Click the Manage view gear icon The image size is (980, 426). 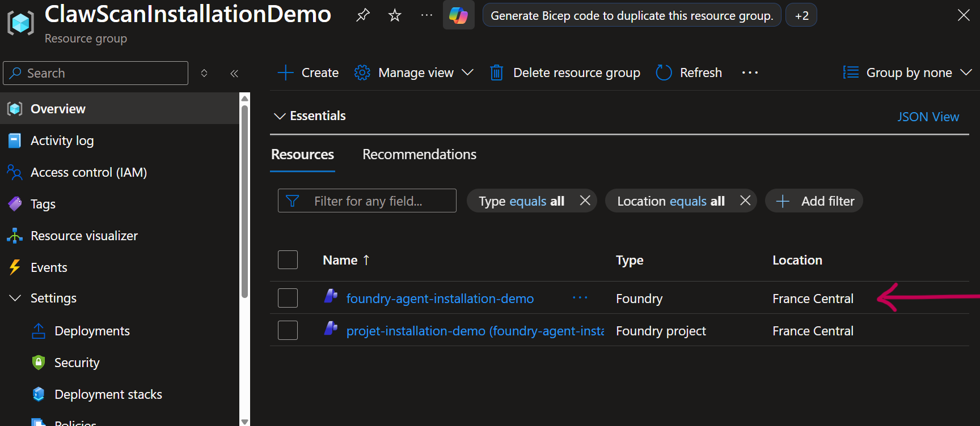click(x=362, y=73)
